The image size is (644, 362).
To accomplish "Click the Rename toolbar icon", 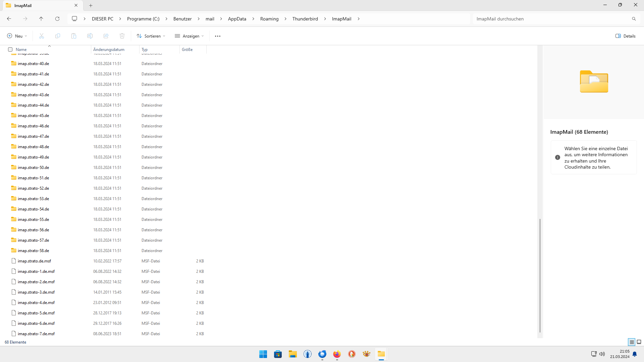I will tap(90, 36).
